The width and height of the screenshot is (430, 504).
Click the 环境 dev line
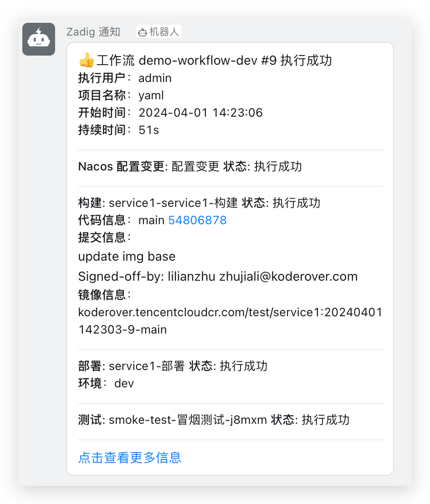coord(106,383)
